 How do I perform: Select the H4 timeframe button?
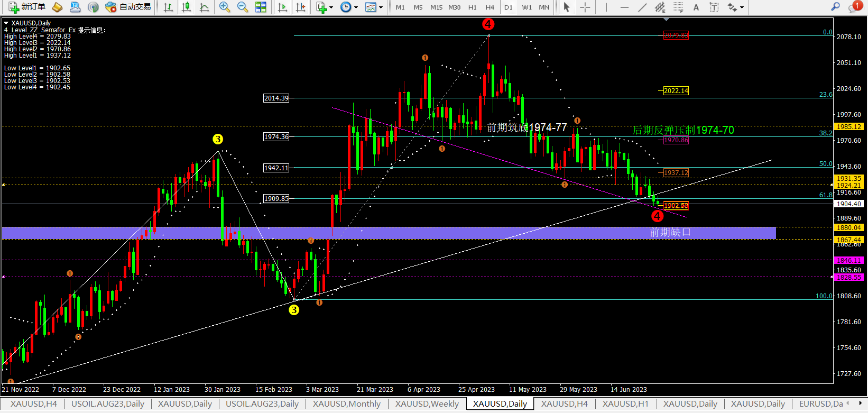pyautogui.click(x=490, y=7)
